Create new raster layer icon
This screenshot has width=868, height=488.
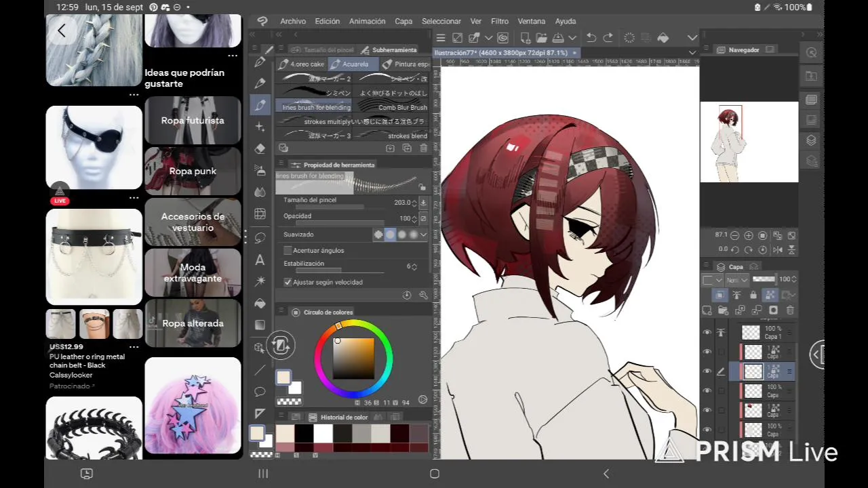coord(707,310)
